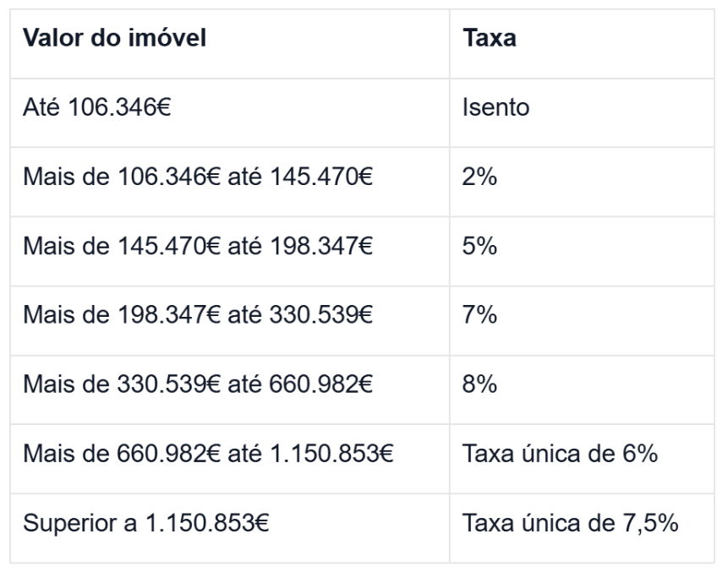Click 'Superior a 1.150.853€' cell

[x=230, y=528]
